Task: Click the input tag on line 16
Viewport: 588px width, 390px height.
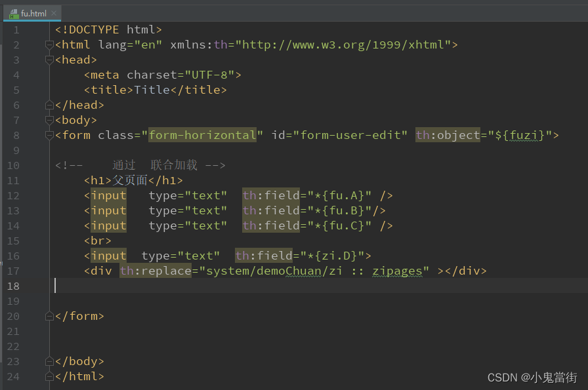Action: (x=109, y=256)
